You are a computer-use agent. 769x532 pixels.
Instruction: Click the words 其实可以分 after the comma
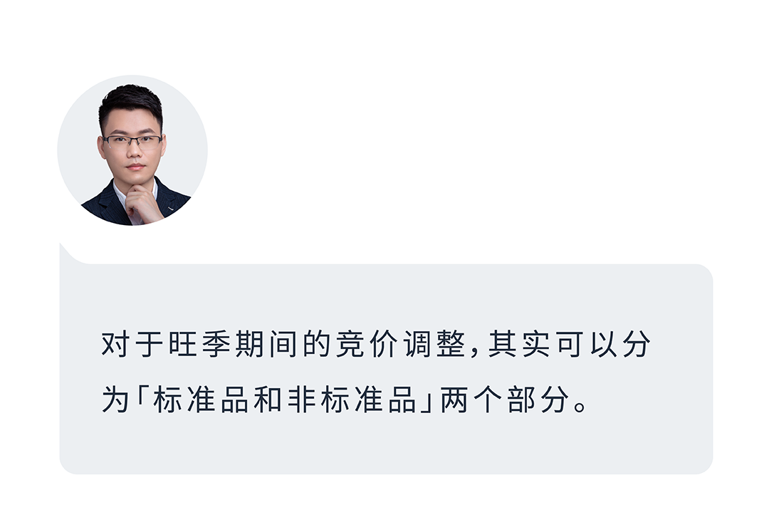coord(569,344)
